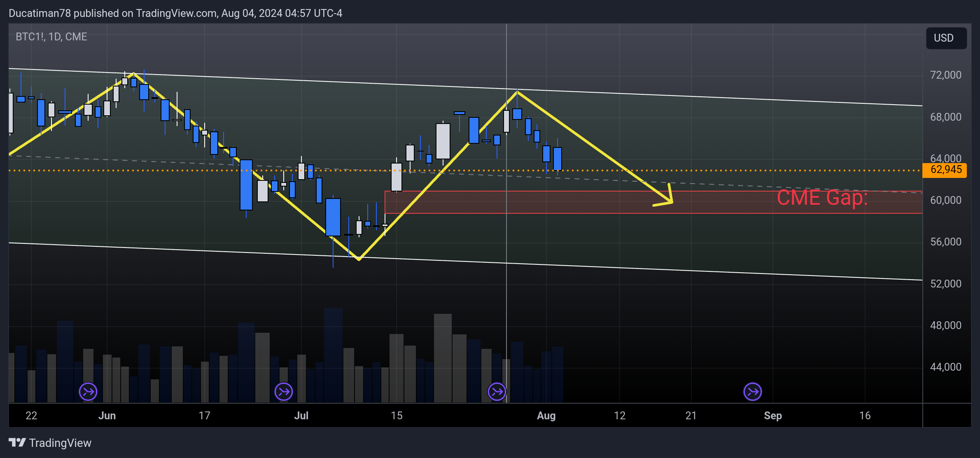Click the 48,000 price axis label
This screenshot has width=980, height=458.
pos(945,325)
